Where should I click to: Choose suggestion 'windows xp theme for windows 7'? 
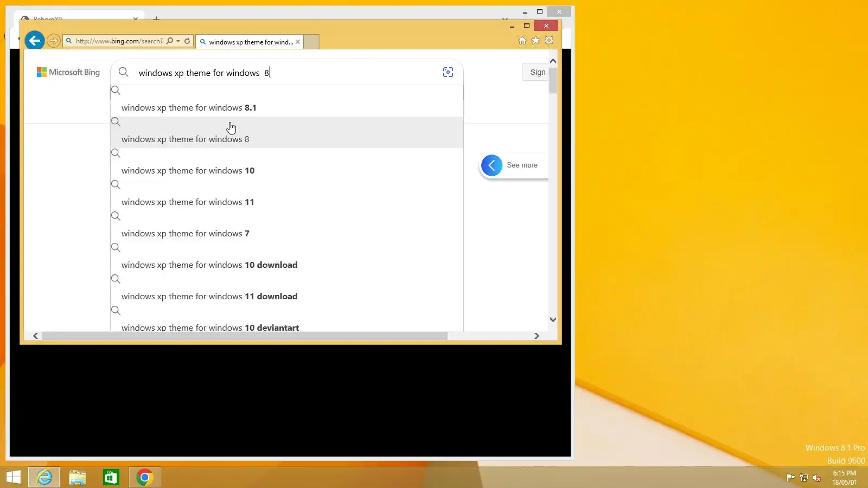287,227
